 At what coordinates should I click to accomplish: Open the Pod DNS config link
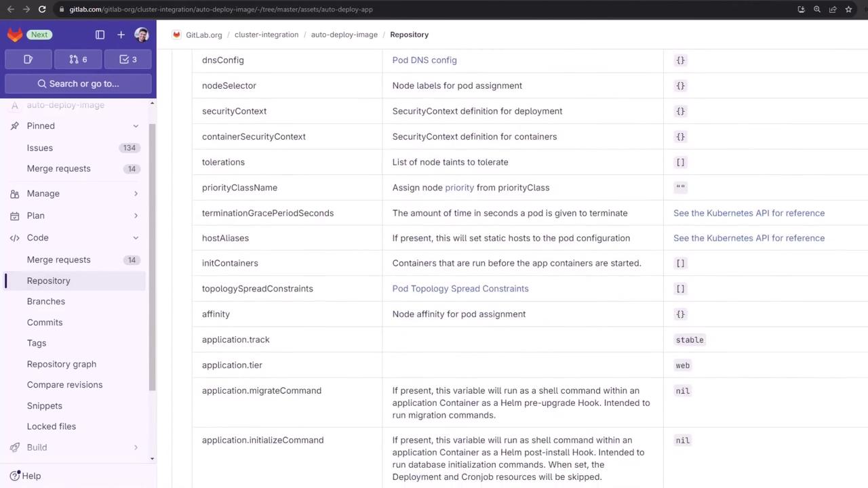point(425,60)
